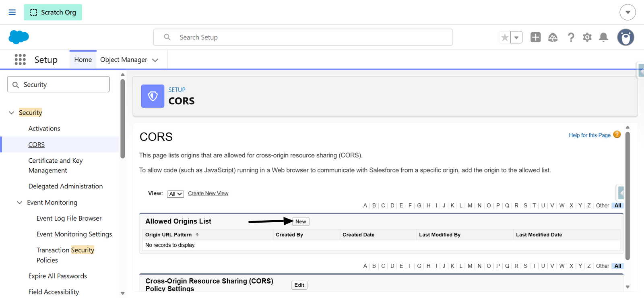This screenshot has height=298, width=644.
Task: Open the Object Manager tab
Action: pyautogui.click(x=124, y=60)
